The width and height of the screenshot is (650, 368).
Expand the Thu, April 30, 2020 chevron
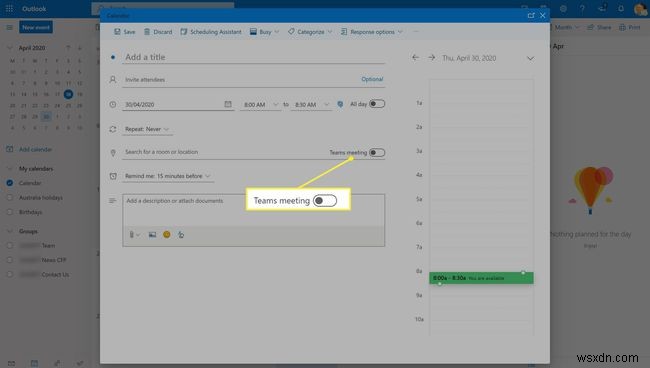coord(530,58)
